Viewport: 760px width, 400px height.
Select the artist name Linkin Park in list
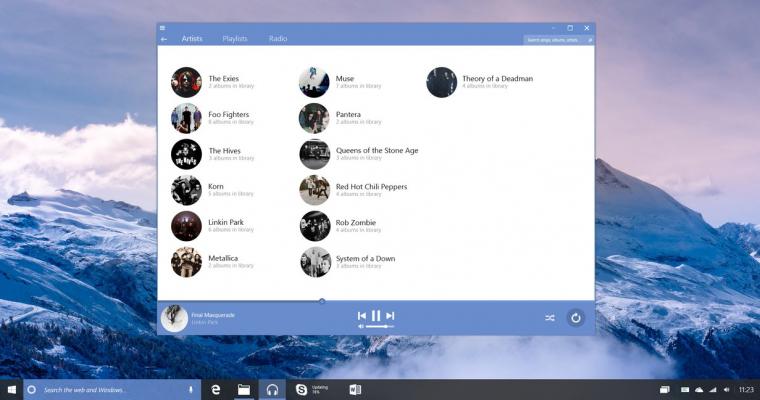click(225, 222)
